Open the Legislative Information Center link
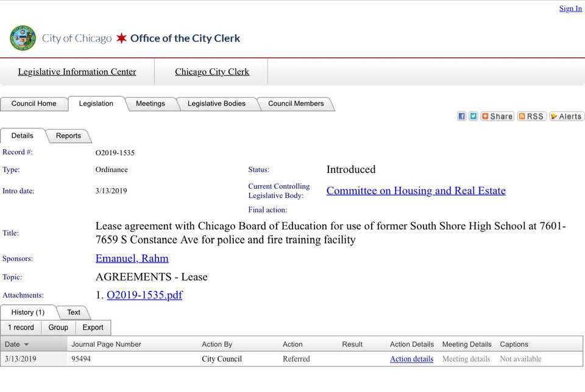 pyautogui.click(x=77, y=72)
